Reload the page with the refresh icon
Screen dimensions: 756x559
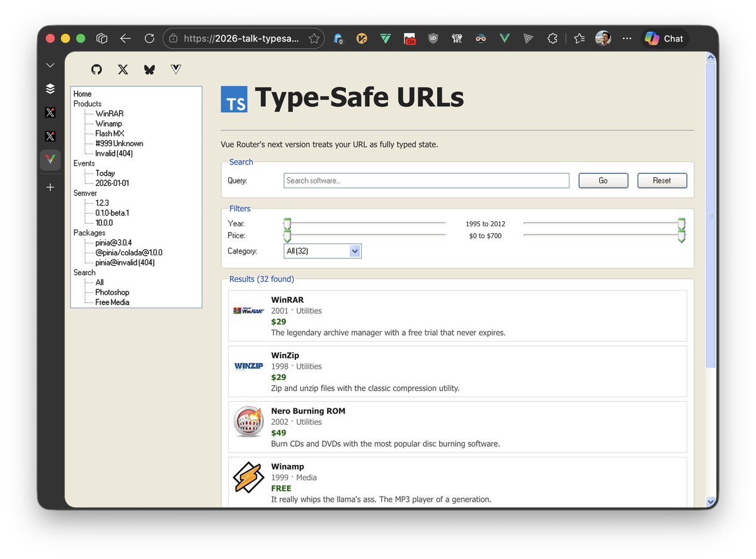149,38
